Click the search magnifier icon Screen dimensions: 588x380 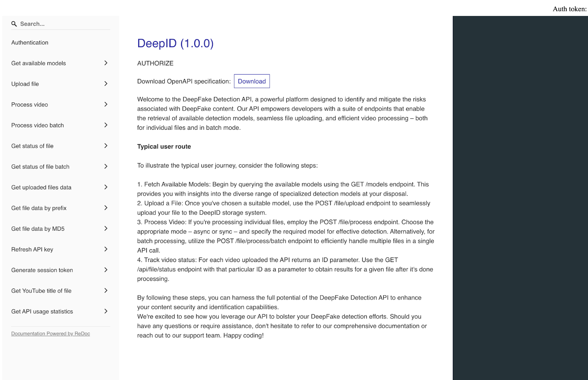tap(14, 24)
